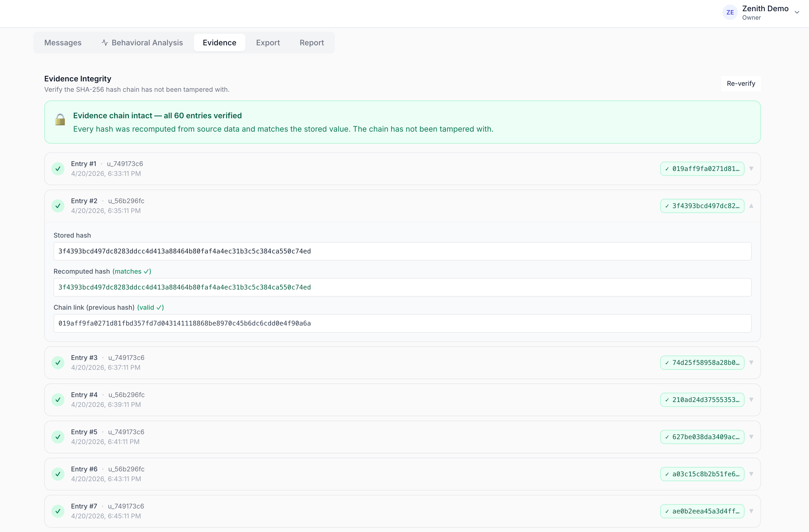The height and width of the screenshot is (532, 809).
Task: Select the Report tab
Action: 311,43
